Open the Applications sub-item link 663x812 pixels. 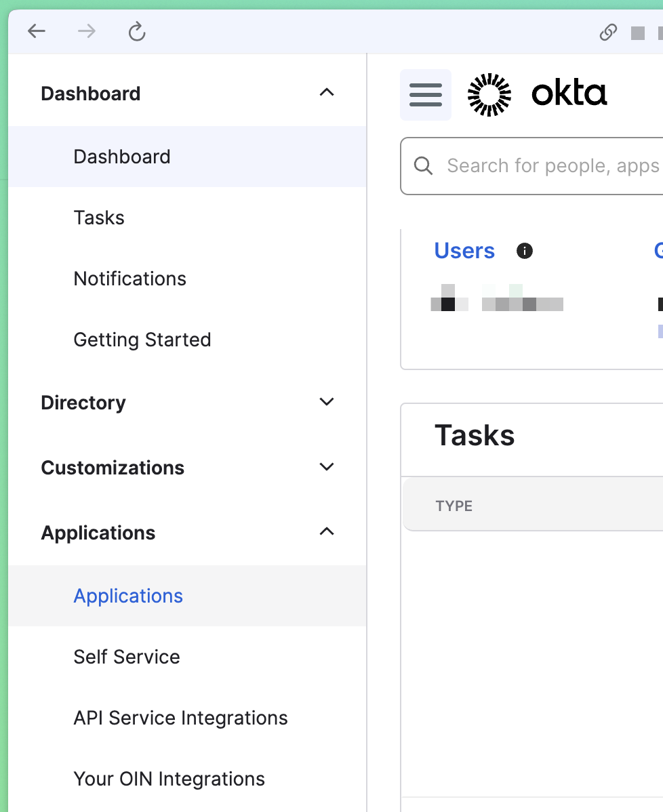pyautogui.click(x=188, y=596)
